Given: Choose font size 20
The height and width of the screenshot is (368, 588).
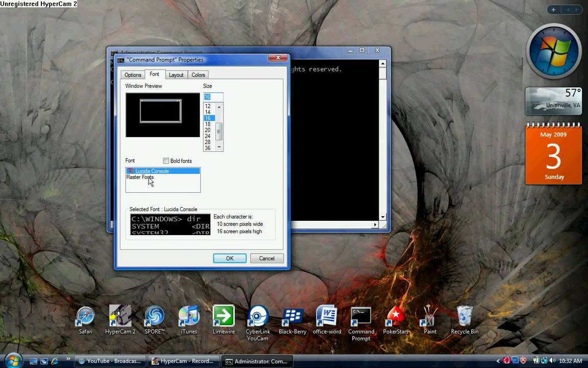Looking at the screenshot, I should click(209, 130).
